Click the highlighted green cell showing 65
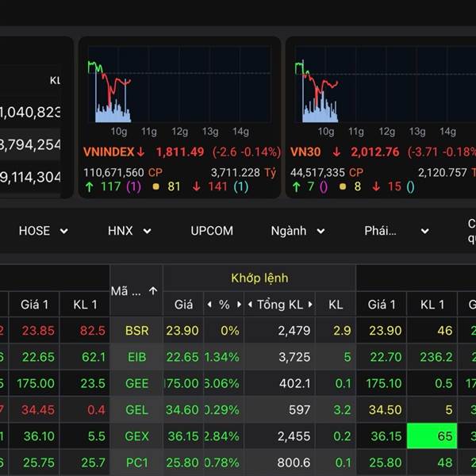The image size is (476, 476). click(432, 436)
